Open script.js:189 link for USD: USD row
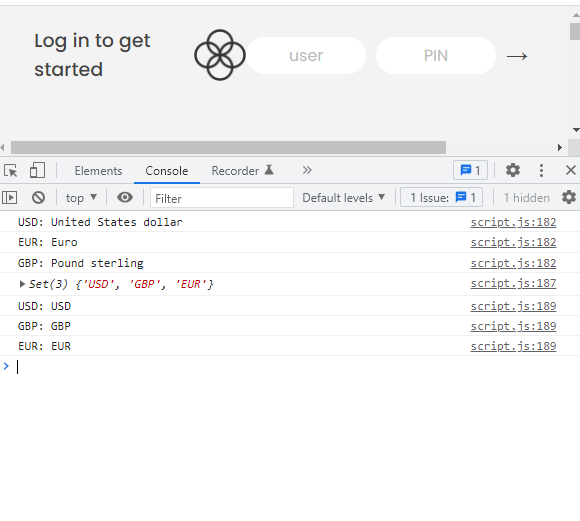Screen dimensions: 580x521 513,306
